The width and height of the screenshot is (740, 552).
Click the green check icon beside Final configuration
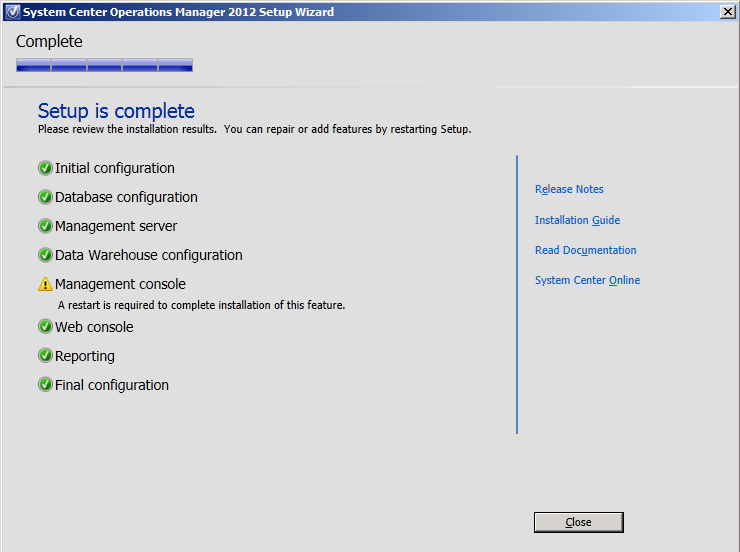[x=45, y=385]
